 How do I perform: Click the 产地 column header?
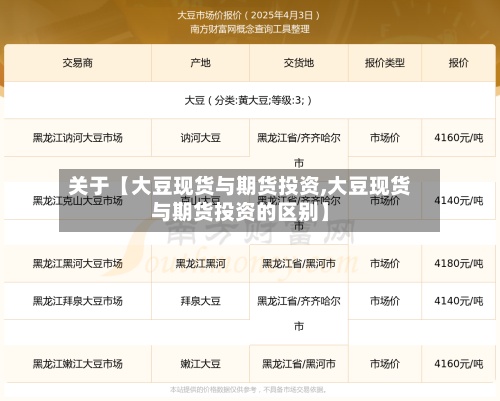coord(200,63)
